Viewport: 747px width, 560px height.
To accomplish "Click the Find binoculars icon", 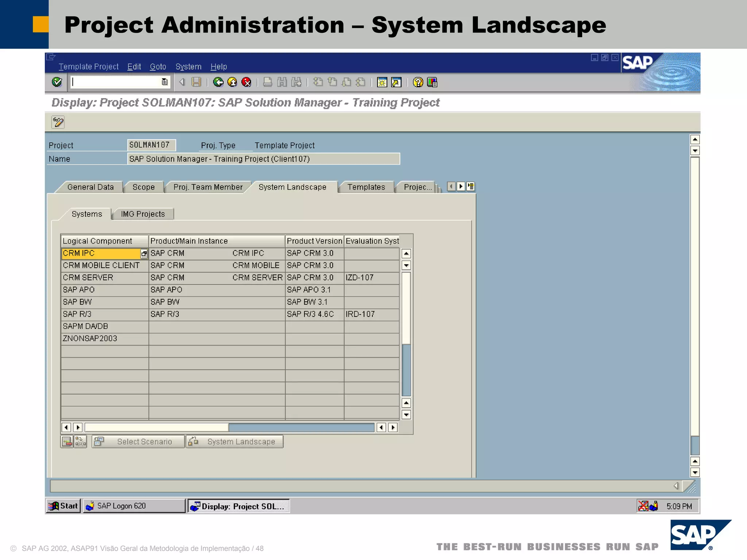I will pos(282,82).
